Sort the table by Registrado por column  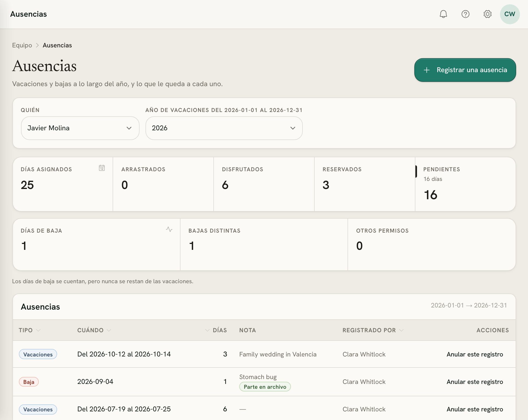point(373,330)
